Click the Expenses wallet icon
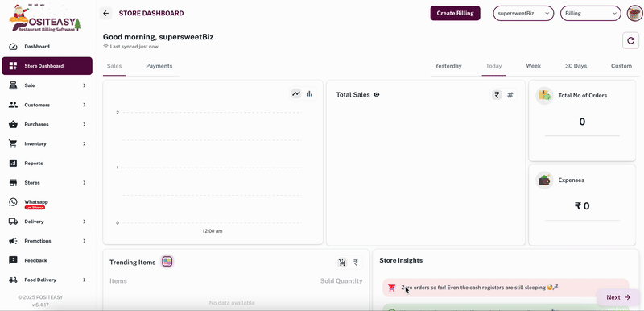The height and width of the screenshot is (311, 644). pyautogui.click(x=545, y=180)
